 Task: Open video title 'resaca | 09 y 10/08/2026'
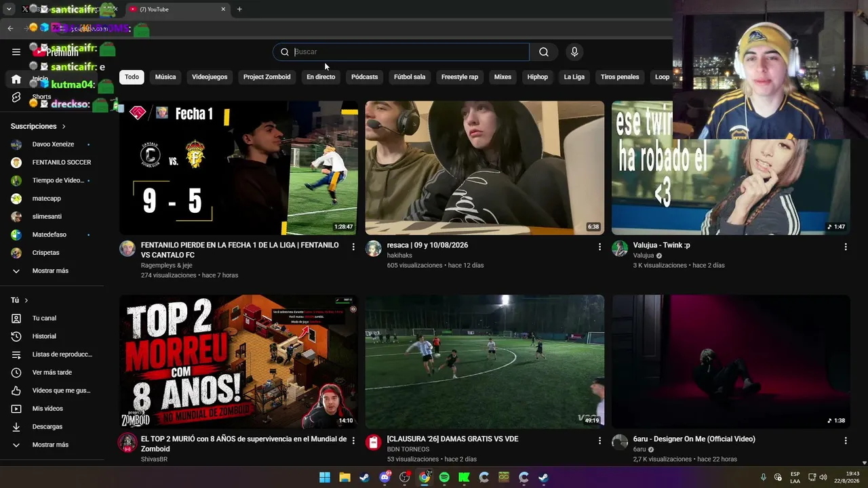[427, 245]
